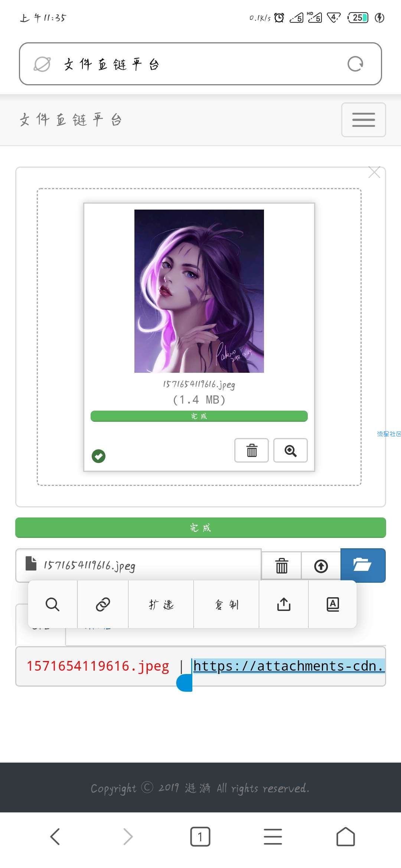Browse files with the blue folder button
The image size is (401, 868).
pyautogui.click(x=363, y=565)
